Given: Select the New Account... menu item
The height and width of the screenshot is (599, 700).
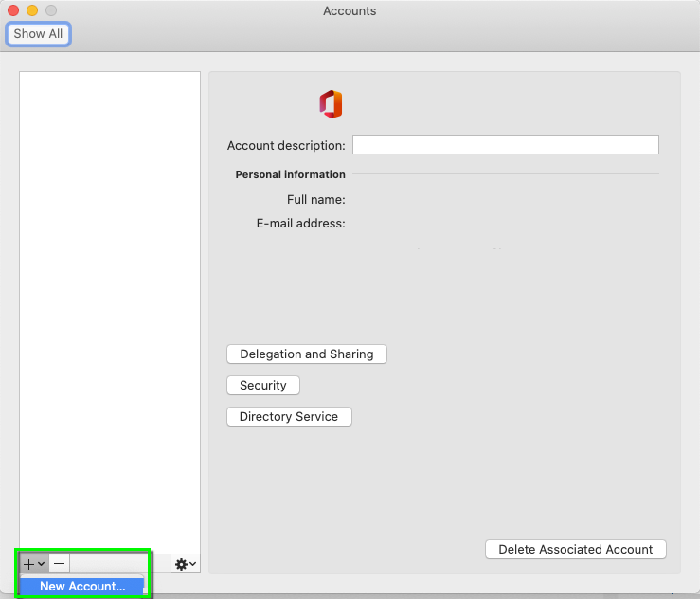Looking at the screenshot, I should point(82,587).
